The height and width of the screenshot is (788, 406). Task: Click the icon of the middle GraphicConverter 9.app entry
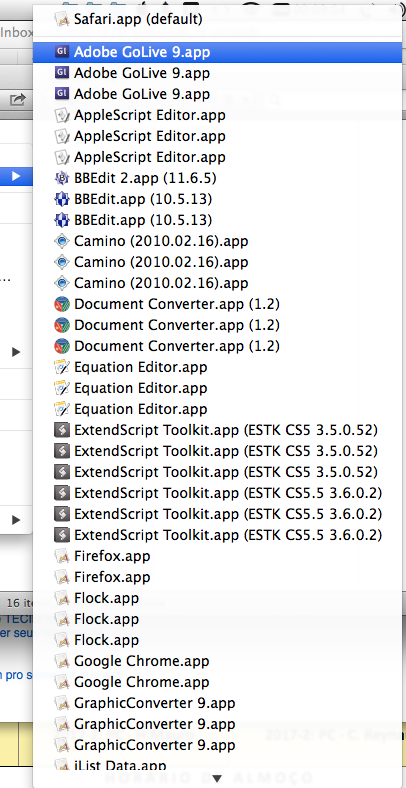coord(61,725)
